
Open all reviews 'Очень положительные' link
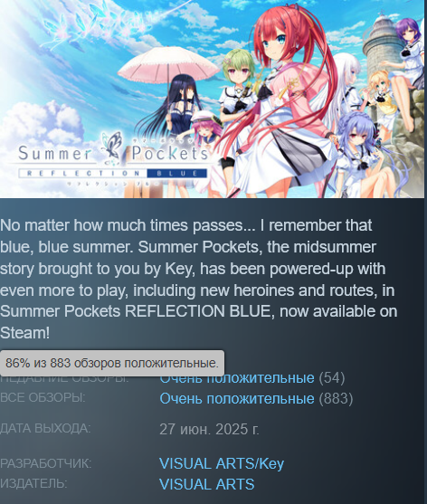coord(237,398)
